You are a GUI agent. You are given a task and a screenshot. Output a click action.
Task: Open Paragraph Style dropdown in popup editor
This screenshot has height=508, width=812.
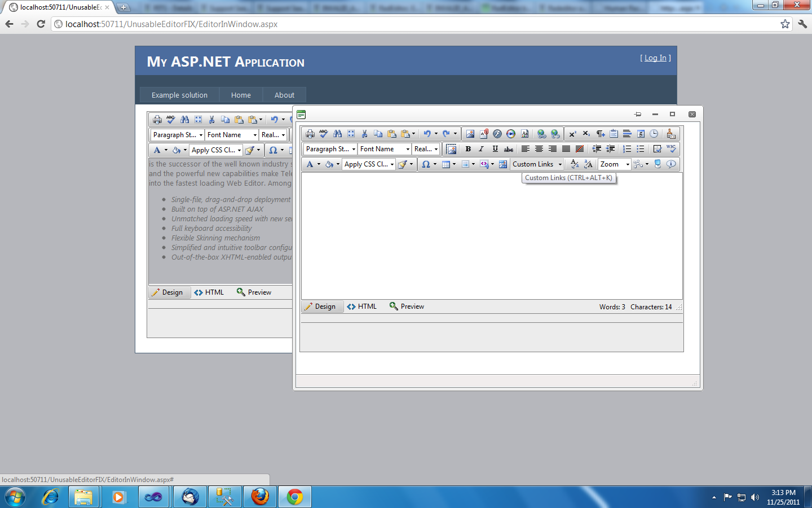click(330, 149)
